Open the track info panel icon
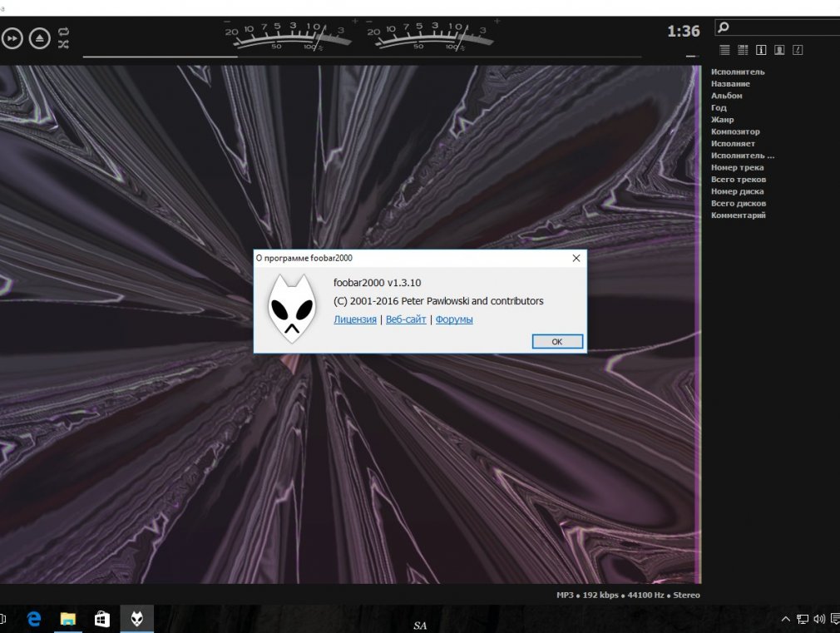840x633 pixels. [761, 50]
